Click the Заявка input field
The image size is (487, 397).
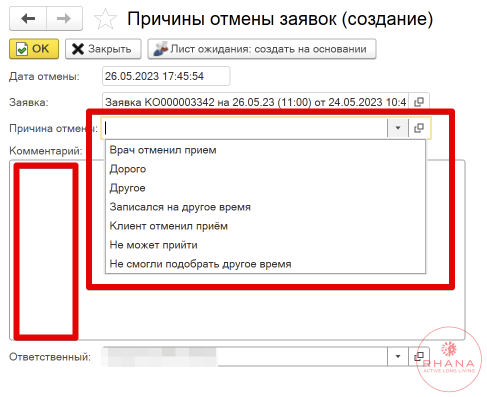point(255,102)
